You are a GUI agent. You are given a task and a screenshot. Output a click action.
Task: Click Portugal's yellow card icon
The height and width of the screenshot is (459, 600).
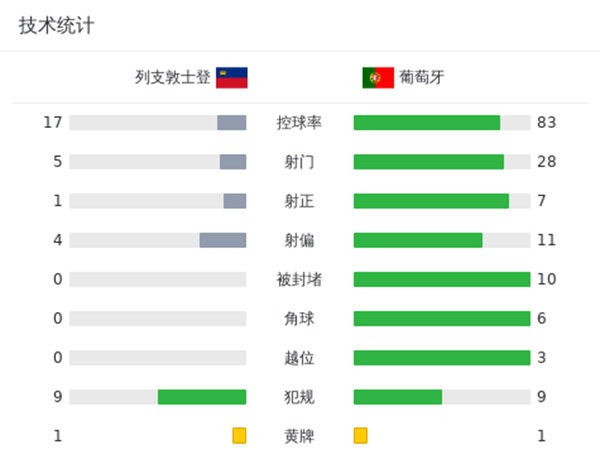(361, 436)
